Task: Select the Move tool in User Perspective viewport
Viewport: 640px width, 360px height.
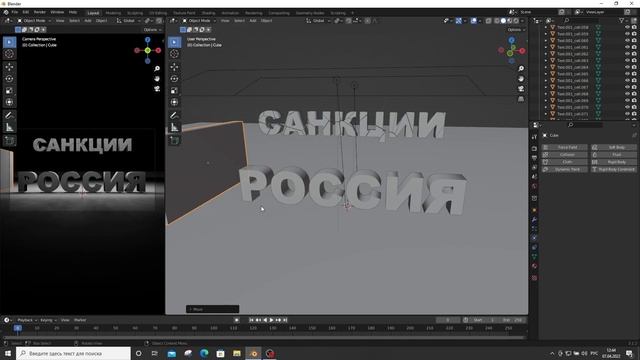Action: click(174, 67)
